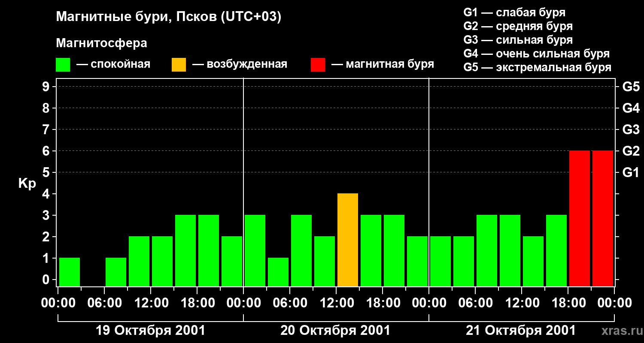Screen dimensions: 644x343
Task: Click the '06:00' time label for 20 October
Action: click(x=290, y=303)
